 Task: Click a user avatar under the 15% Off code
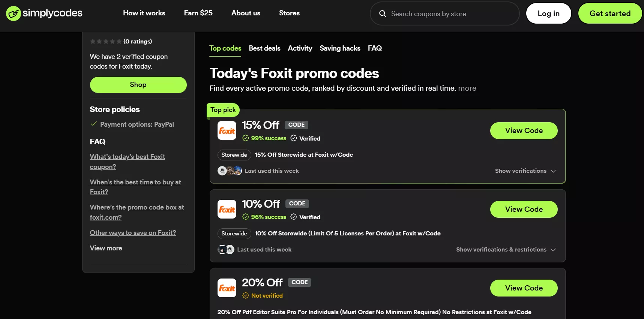point(222,171)
